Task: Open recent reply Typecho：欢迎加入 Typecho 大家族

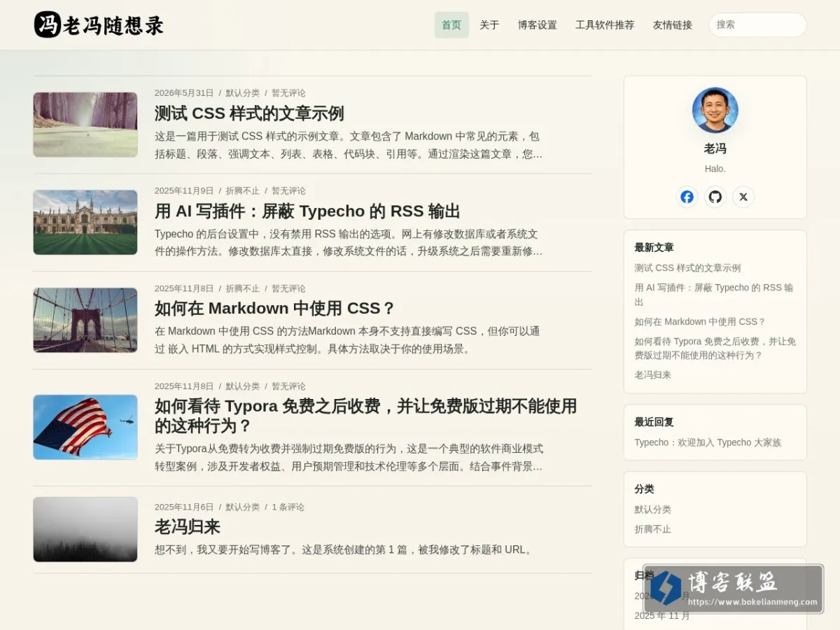Action: tap(708, 442)
